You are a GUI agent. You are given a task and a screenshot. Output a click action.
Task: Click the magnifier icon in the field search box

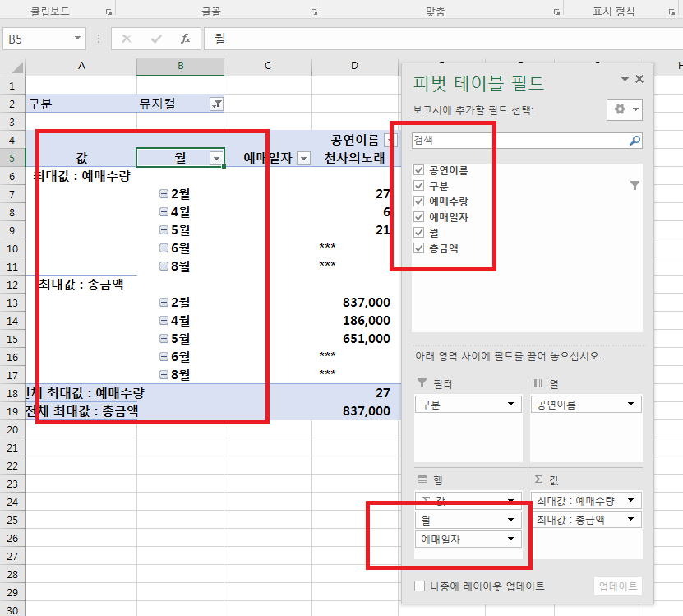pyautogui.click(x=635, y=141)
